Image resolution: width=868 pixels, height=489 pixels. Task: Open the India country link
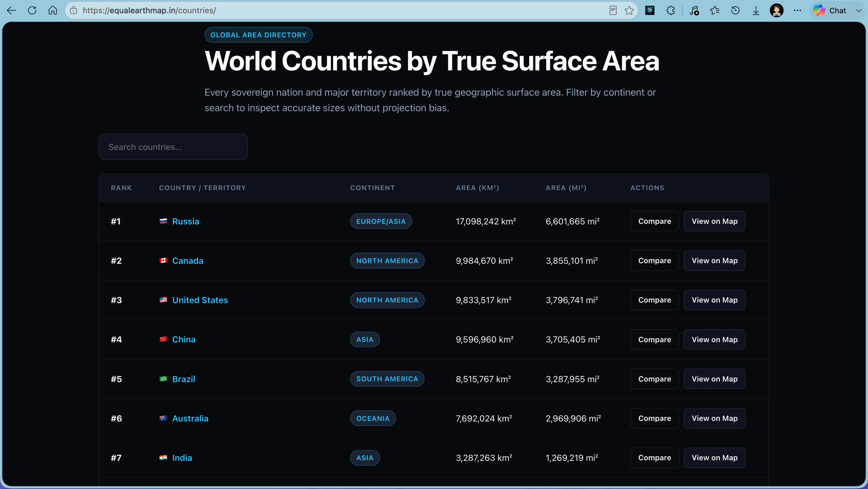tap(182, 458)
